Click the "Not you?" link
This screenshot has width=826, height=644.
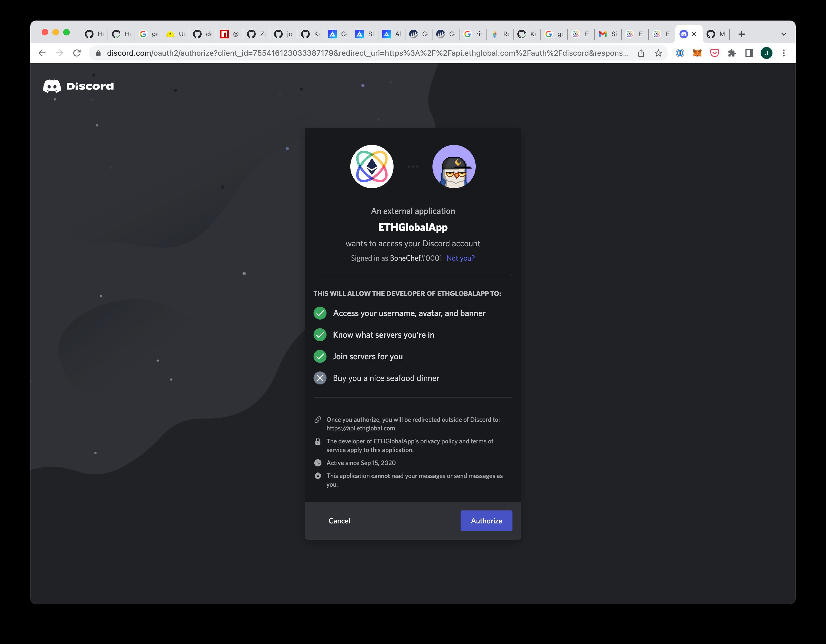tap(460, 258)
